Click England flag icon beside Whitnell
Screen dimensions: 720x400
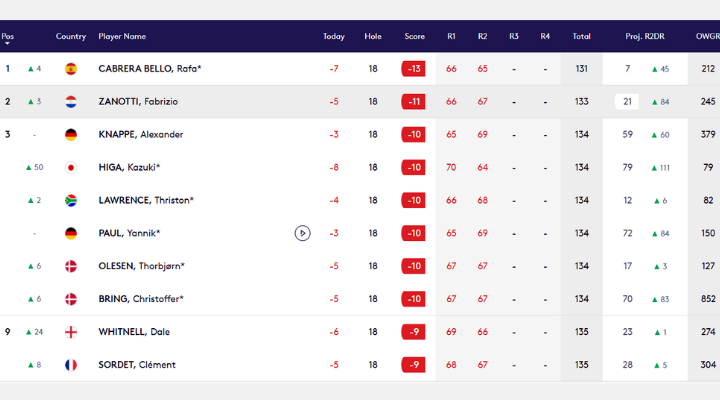[x=71, y=332]
